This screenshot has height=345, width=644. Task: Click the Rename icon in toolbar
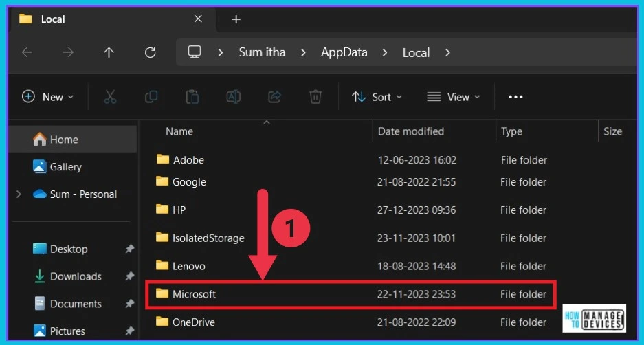click(233, 97)
